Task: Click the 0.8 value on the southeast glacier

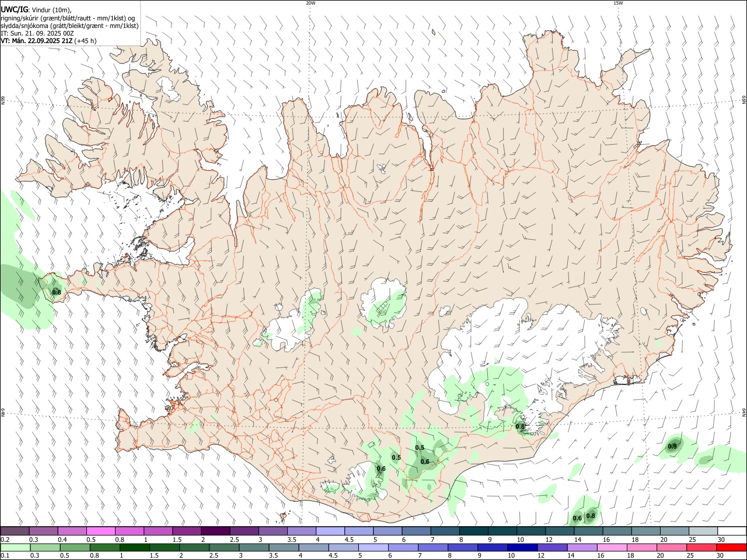Action: tap(520, 426)
